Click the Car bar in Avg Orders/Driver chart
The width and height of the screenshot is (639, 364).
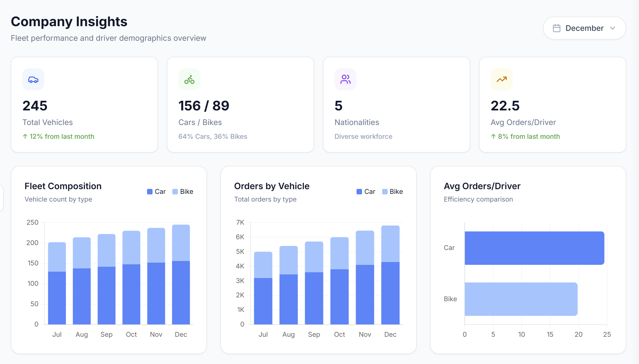[x=534, y=248]
